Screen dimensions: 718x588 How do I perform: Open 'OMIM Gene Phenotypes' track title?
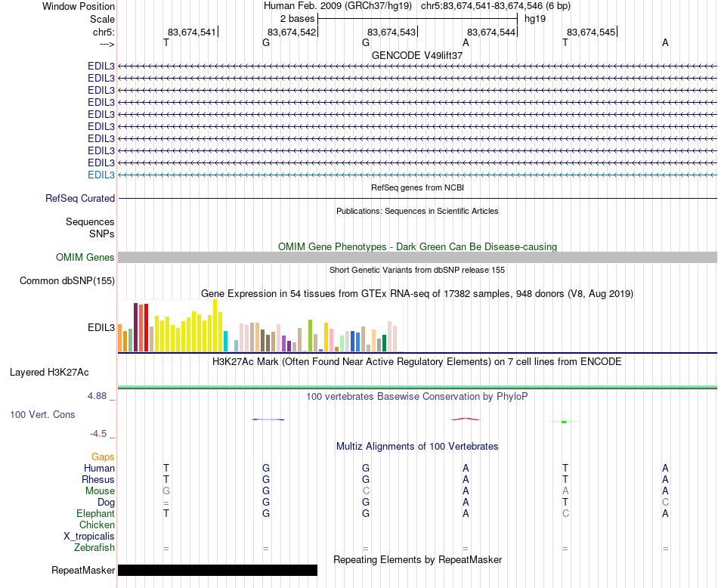[x=417, y=247]
